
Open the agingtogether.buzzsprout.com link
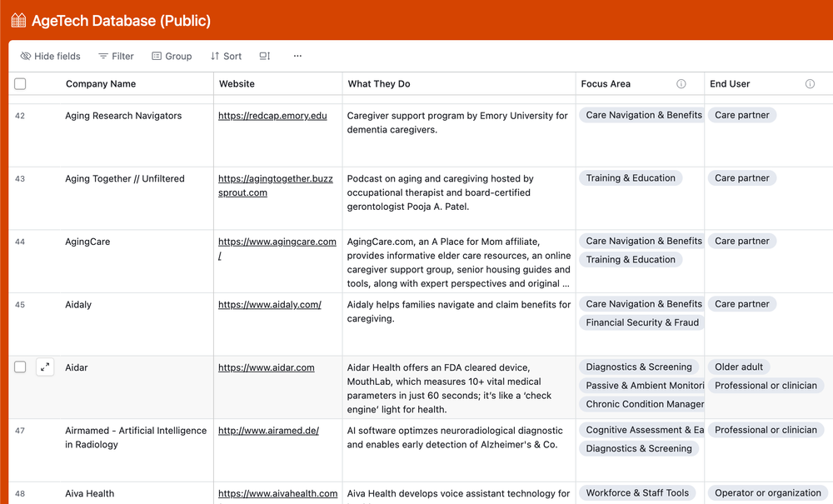point(275,186)
